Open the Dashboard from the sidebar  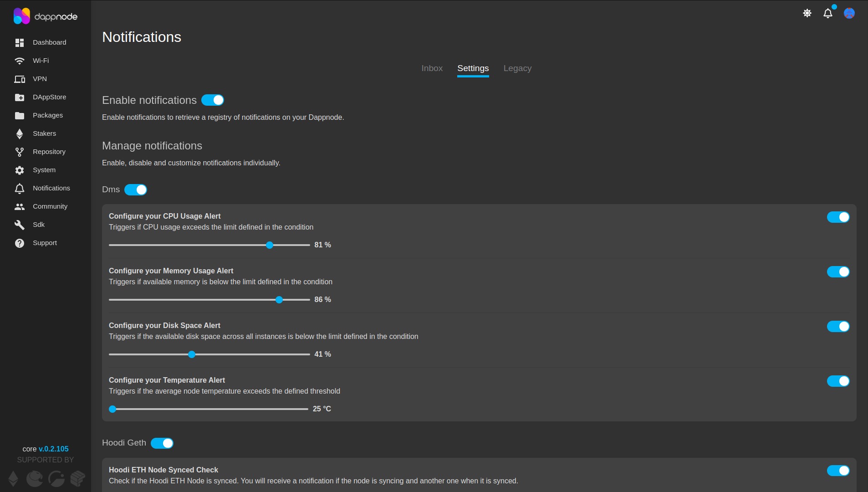tap(49, 42)
